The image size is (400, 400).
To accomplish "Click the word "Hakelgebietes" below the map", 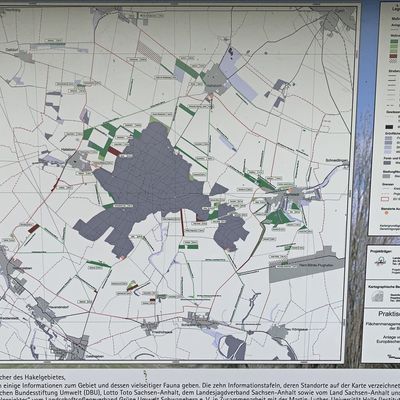I will point(45,378).
